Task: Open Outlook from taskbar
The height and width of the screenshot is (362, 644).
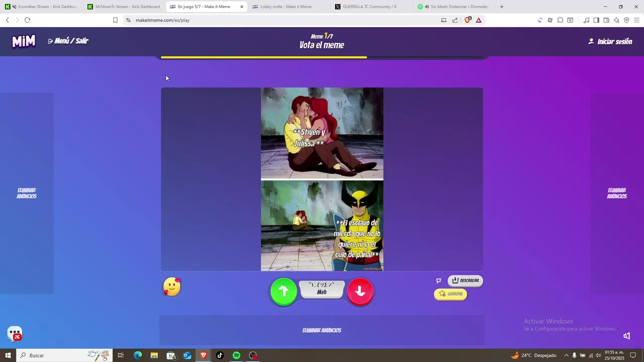Action: [187, 355]
